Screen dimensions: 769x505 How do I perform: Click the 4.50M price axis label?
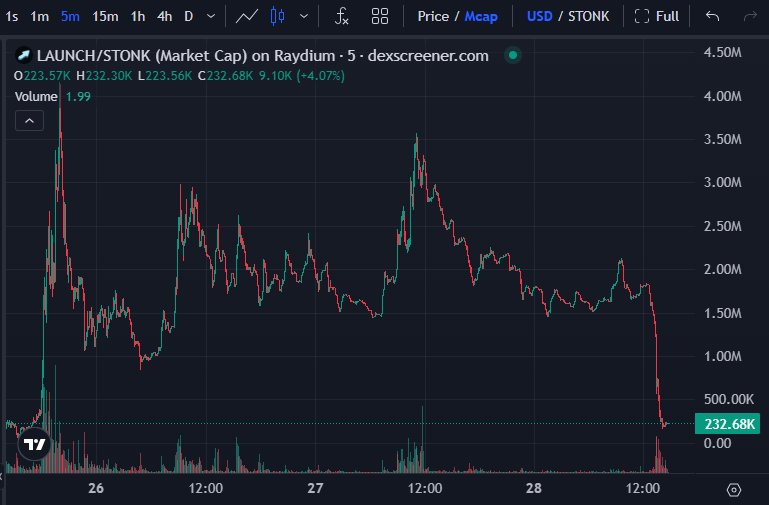pyautogui.click(x=722, y=52)
